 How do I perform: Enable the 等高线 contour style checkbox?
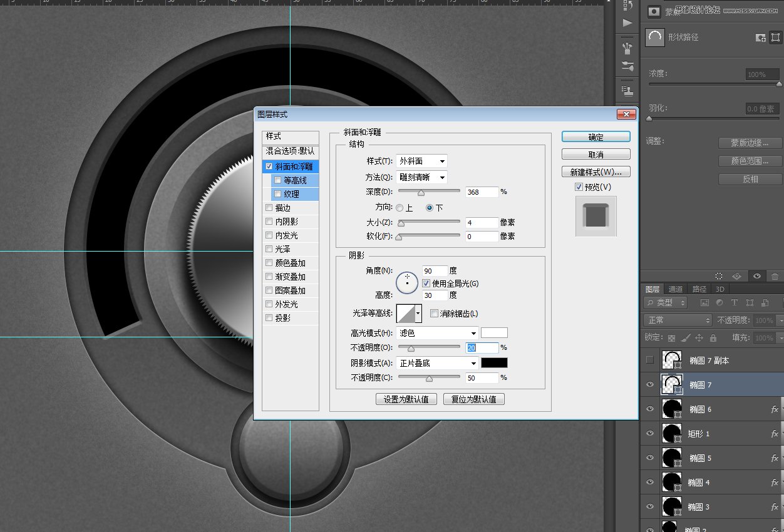277,180
